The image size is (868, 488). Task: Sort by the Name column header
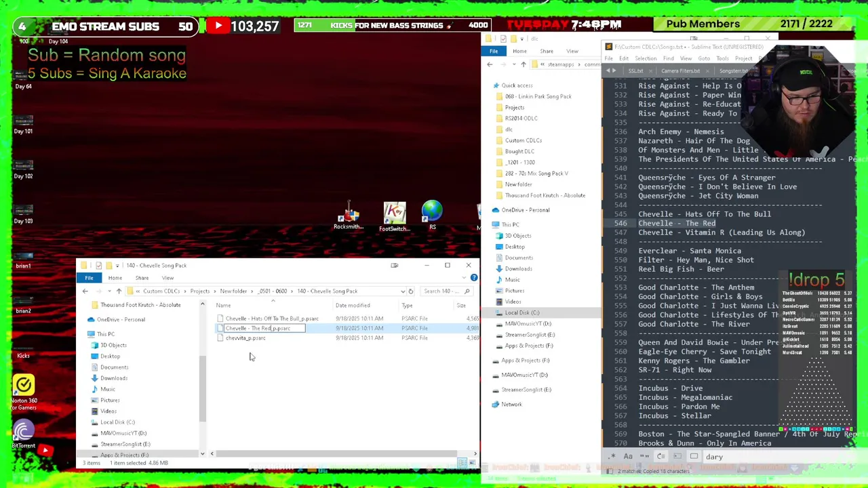pyautogui.click(x=223, y=306)
